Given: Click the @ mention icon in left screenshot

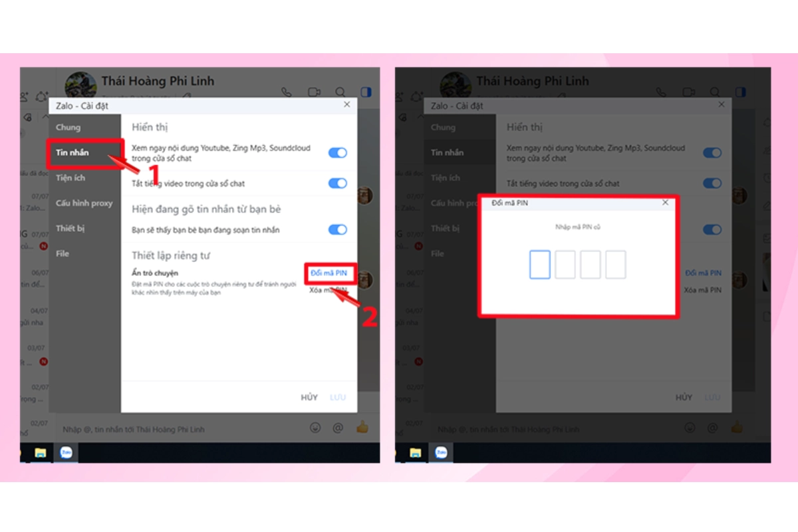Looking at the screenshot, I should pos(338,428).
